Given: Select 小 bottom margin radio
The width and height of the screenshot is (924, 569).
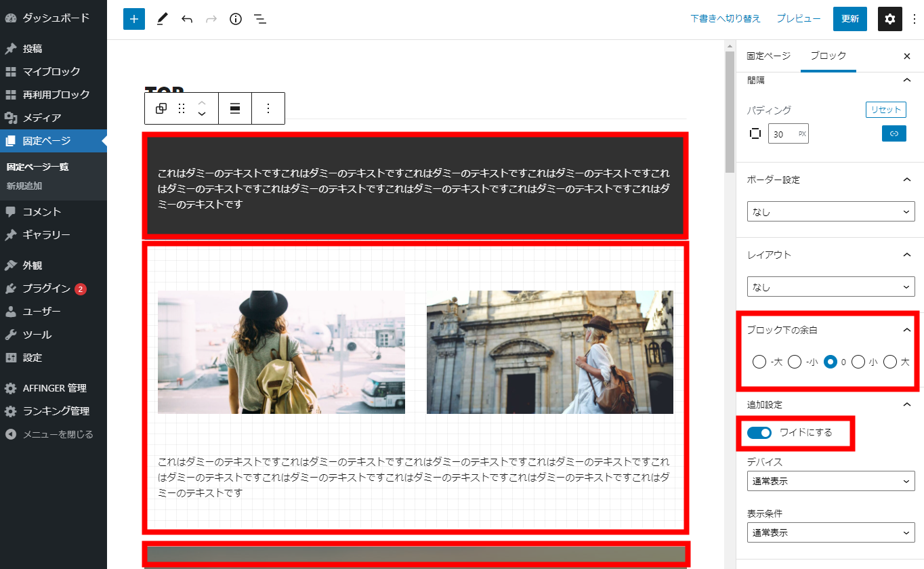Looking at the screenshot, I should coord(858,362).
